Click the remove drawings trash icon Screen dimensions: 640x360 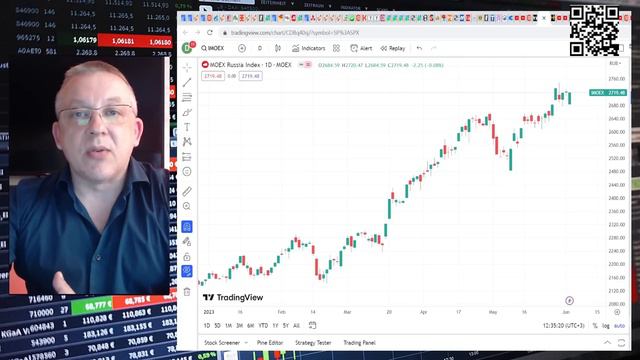(x=187, y=291)
